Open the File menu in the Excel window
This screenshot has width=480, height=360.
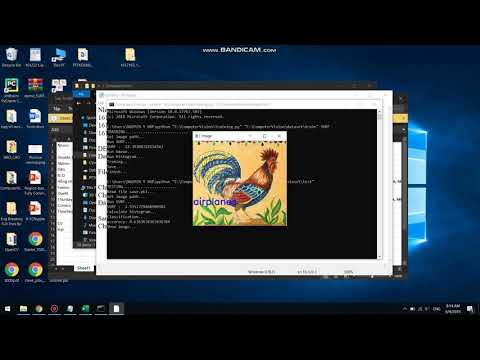click(57, 109)
